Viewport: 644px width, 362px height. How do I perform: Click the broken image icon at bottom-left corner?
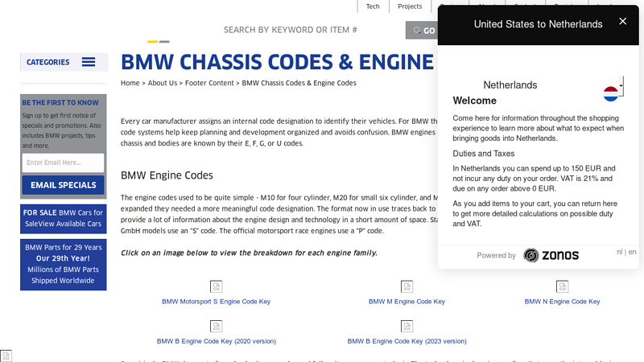coord(6,356)
